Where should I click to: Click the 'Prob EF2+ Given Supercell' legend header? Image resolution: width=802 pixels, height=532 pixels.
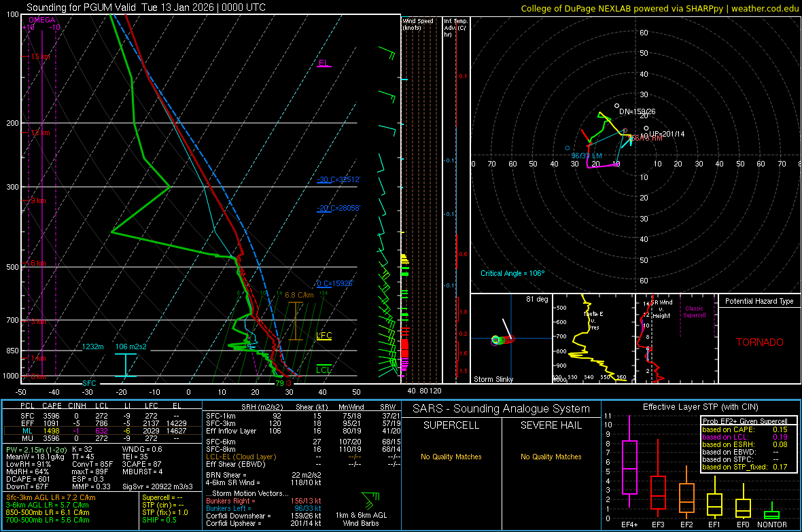745,421
